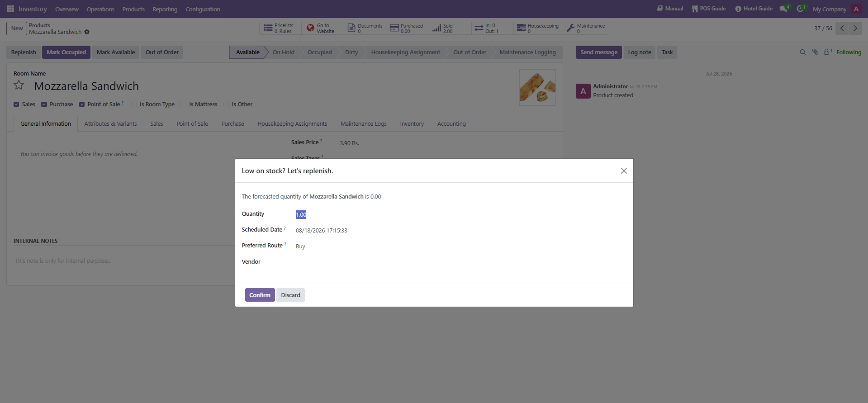Switch to Attributes & Variants tab
Image resolution: width=868 pixels, height=403 pixels.
pyautogui.click(x=110, y=123)
